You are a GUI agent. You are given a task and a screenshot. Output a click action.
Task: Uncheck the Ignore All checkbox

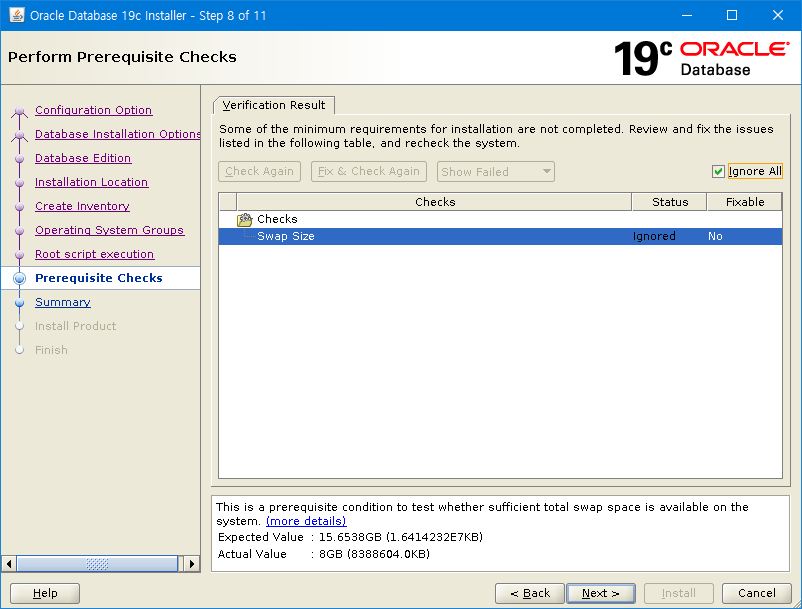point(718,171)
